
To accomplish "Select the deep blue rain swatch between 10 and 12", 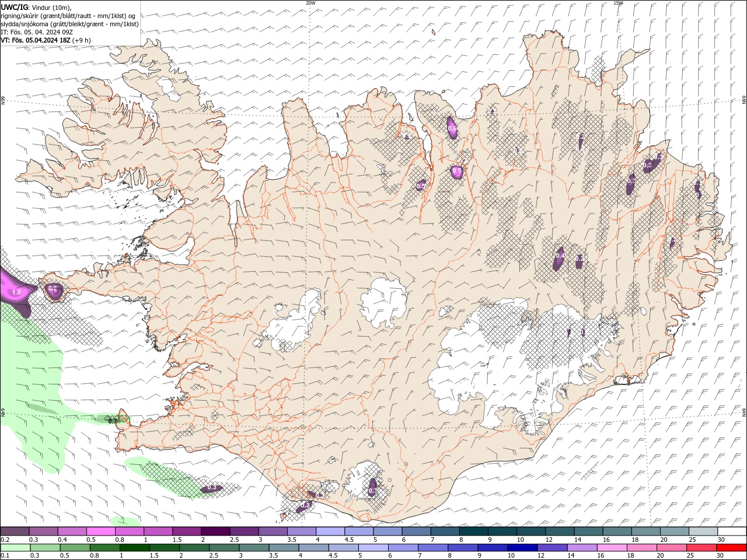I will click(x=522, y=548).
